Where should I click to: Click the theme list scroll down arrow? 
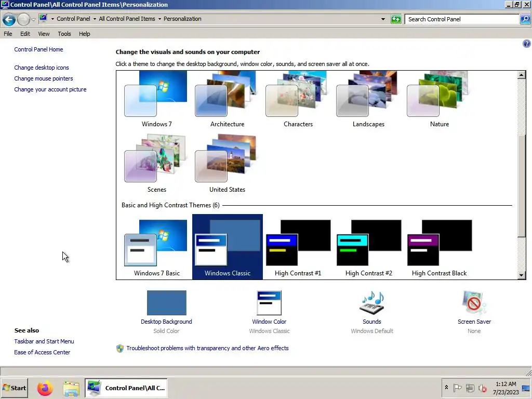pyautogui.click(x=522, y=275)
